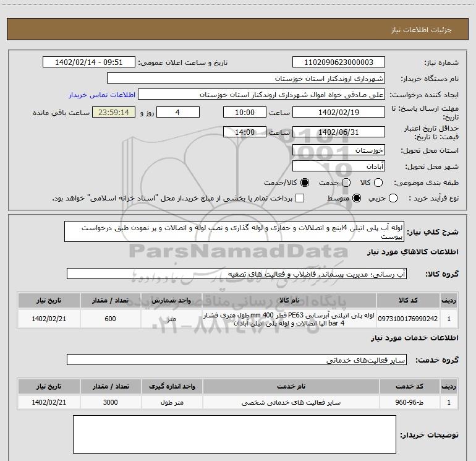Click the unit cell متر طول
The height and width of the screenshot is (461, 476).
point(172,402)
